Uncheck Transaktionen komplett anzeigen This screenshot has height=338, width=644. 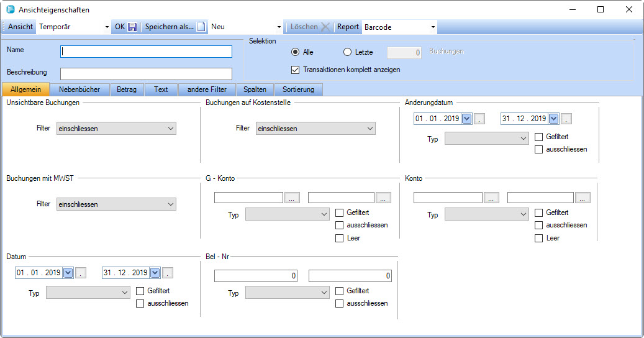[x=296, y=70]
